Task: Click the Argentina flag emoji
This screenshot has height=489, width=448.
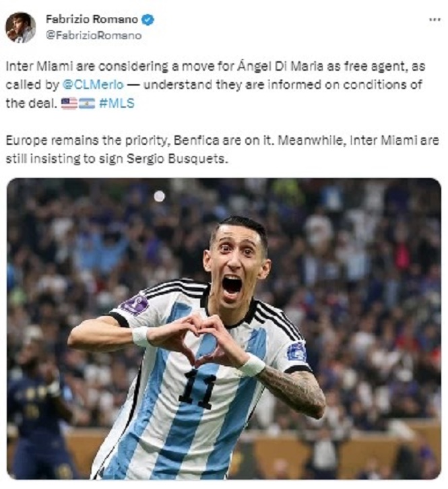Action: coord(87,103)
